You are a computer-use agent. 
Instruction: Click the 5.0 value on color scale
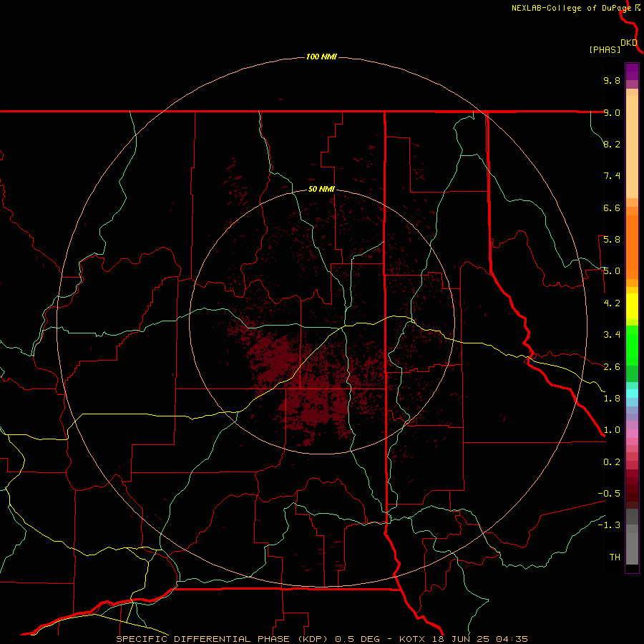[x=612, y=271]
